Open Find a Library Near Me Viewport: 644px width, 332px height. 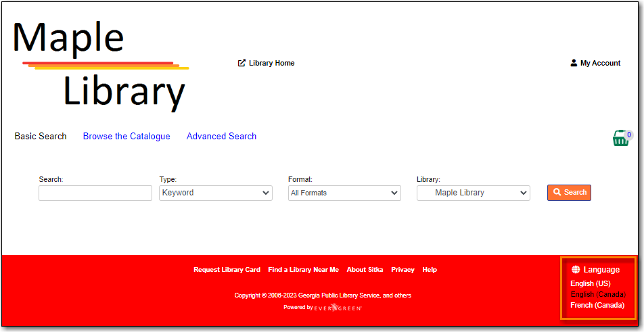pos(303,270)
